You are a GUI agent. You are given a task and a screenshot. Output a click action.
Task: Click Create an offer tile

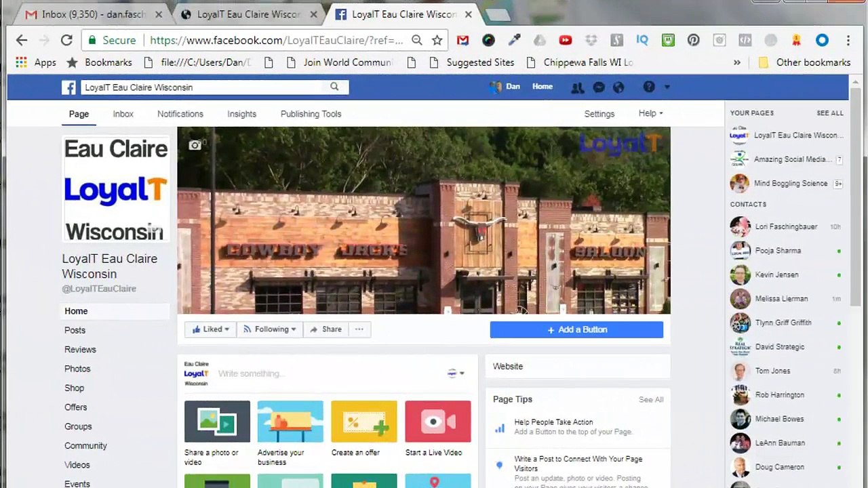(x=364, y=429)
